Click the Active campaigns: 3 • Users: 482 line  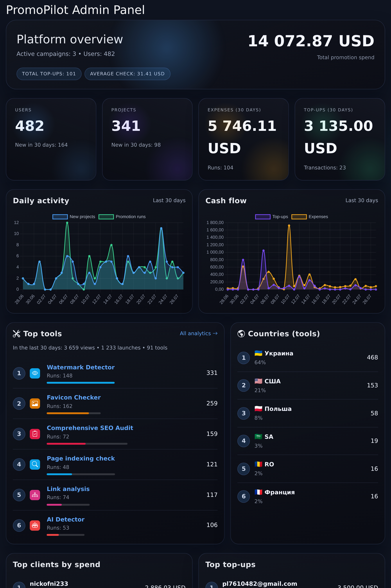(66, 54)
